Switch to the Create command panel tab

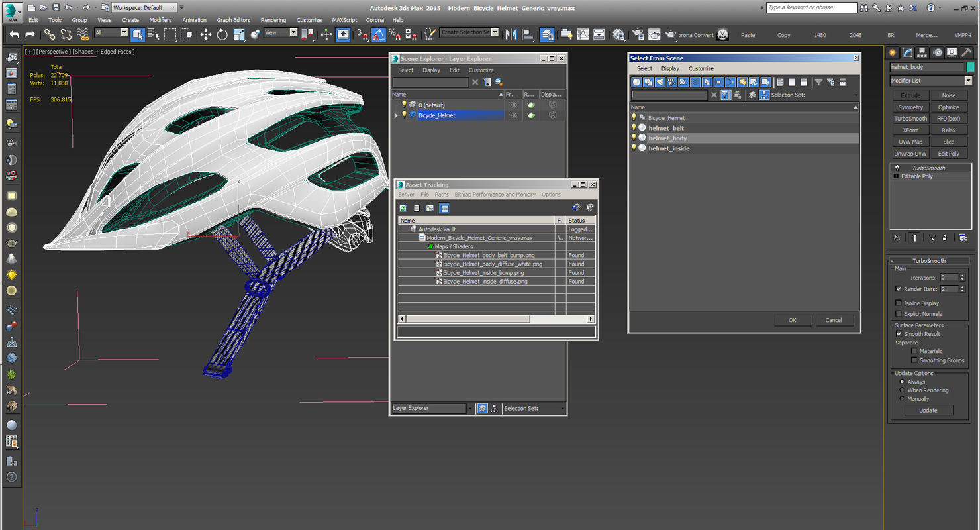tap(893, 52)
